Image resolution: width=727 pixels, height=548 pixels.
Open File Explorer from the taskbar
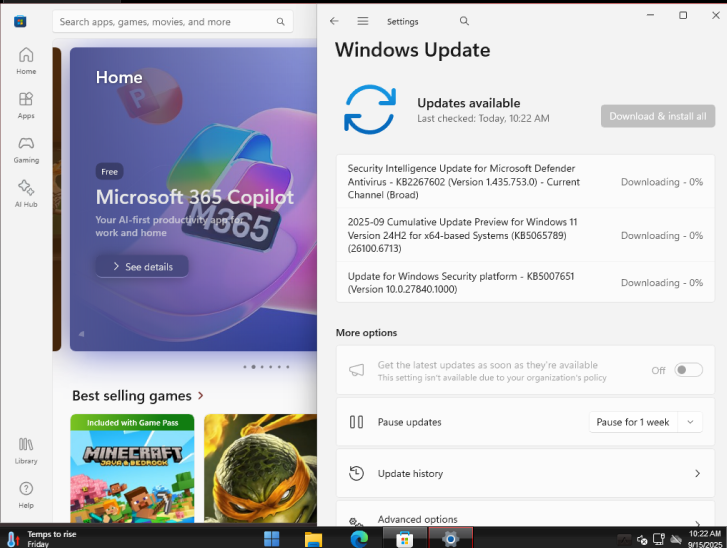313,539
